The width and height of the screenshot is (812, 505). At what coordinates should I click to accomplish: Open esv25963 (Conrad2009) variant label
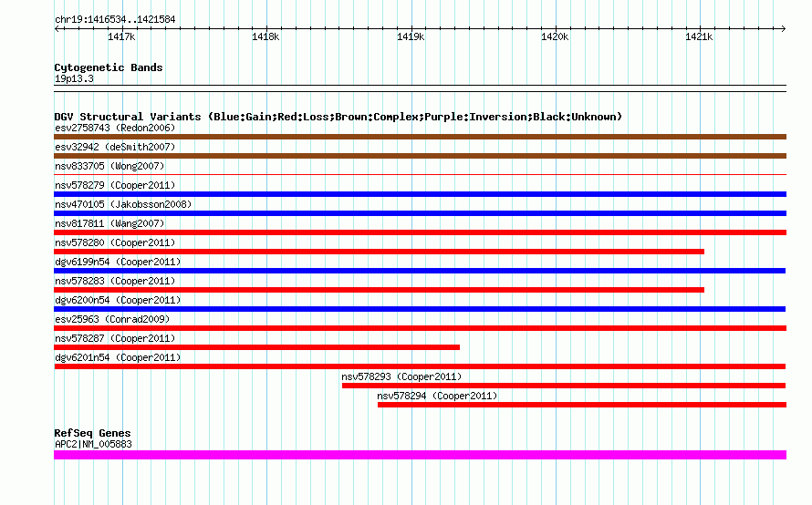(x=112, y=319)
